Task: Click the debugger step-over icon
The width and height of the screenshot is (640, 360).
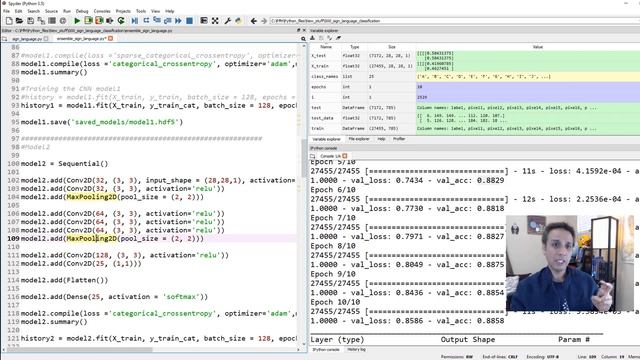Action: (146, 20)
